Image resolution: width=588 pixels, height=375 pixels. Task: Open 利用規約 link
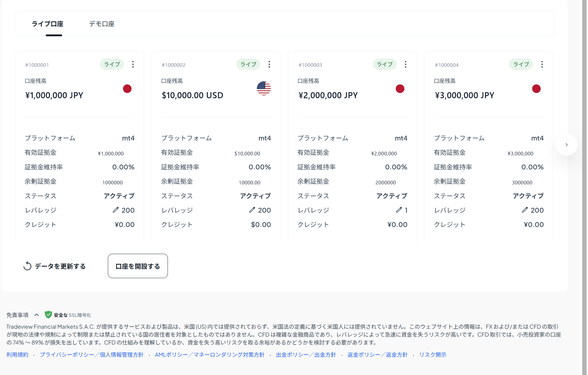point(17,355)
